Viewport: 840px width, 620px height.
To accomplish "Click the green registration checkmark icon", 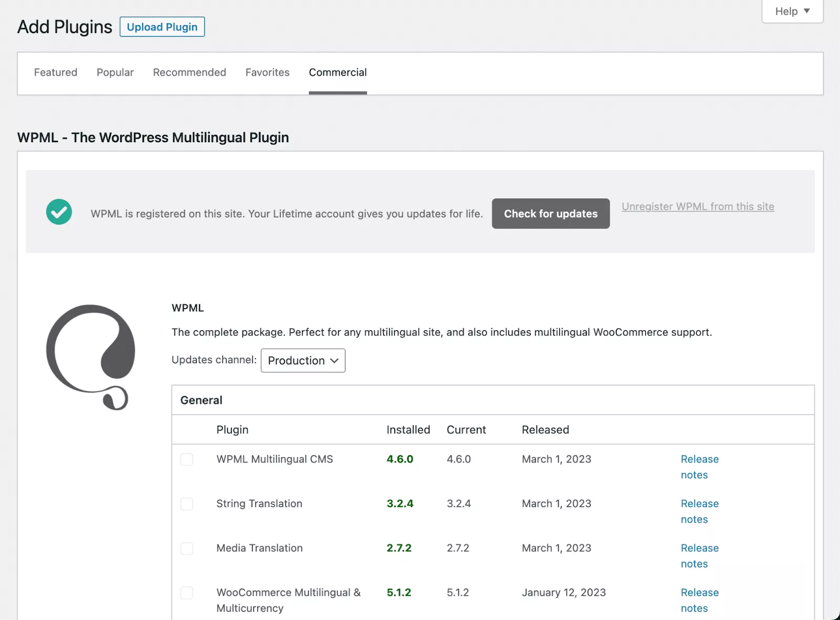I will click(x=59, y=212).
